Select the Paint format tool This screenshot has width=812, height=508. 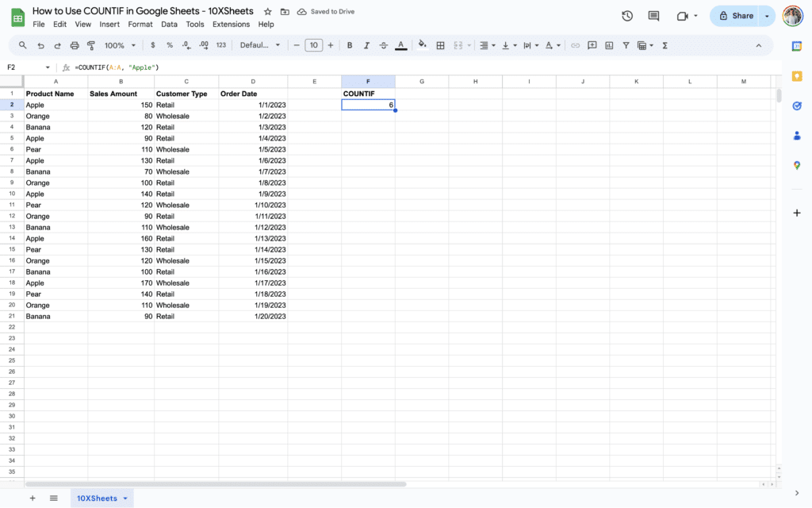pyautogui.click(x=91, y=45)
